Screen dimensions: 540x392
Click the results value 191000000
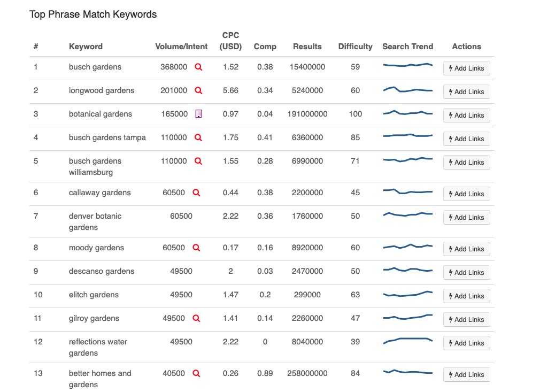point(307,114)
